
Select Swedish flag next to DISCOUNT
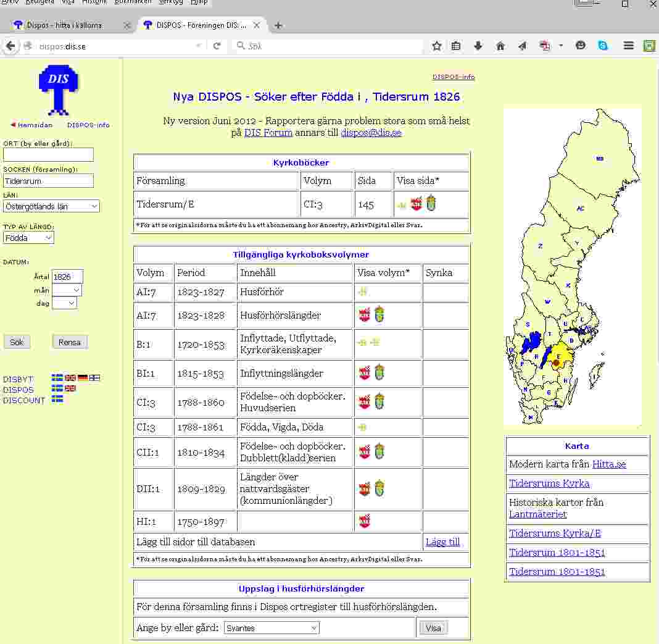pyautogui.click(x=57, y=399)
